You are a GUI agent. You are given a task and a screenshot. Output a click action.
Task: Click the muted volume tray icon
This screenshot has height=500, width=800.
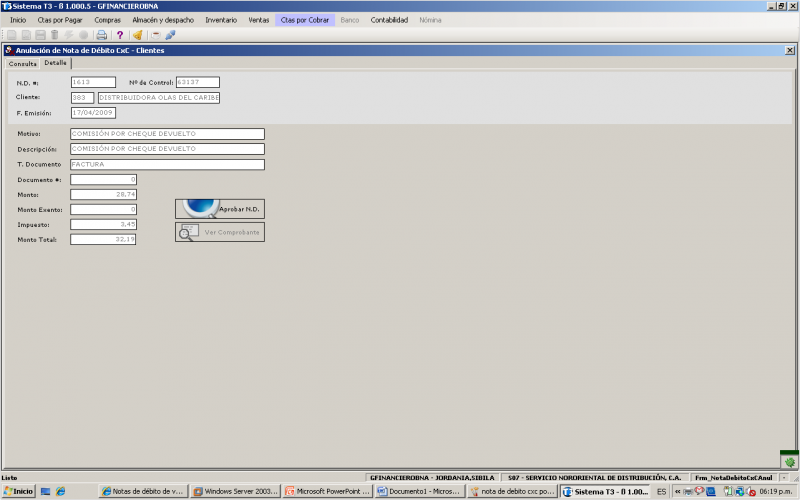tap(751, 492)
